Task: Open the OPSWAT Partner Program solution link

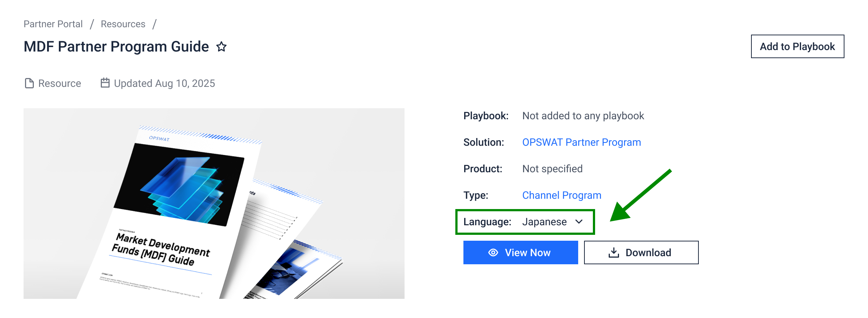Action: pos(581,142)
